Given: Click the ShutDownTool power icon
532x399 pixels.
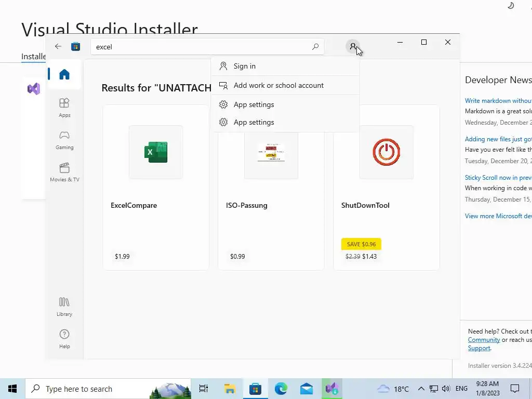Looking at the screenshot, I should click(x=387, y=152).
